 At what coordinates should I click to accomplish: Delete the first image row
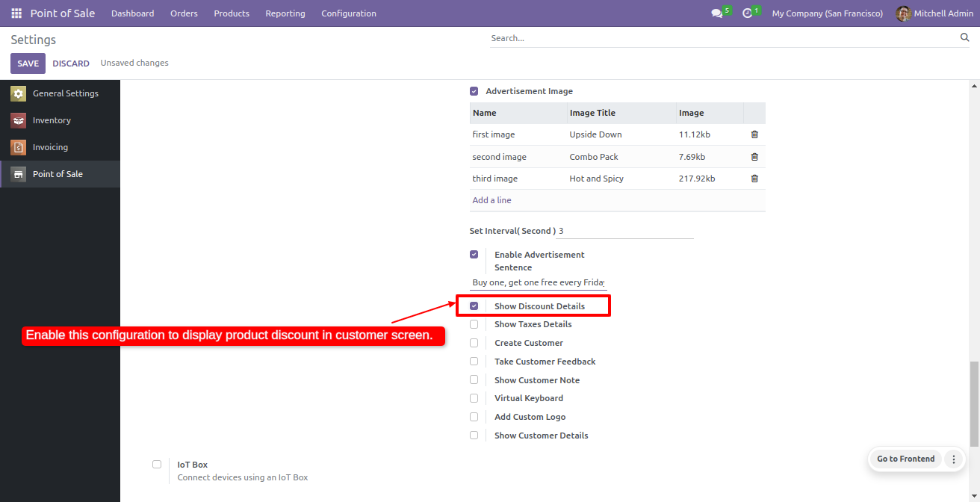(754, 134)
